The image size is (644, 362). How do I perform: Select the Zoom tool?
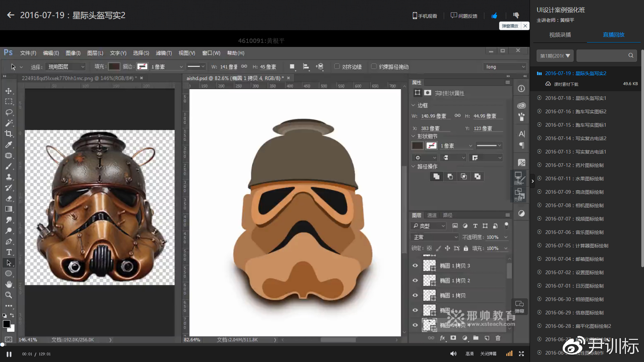[x=9, y=295]
